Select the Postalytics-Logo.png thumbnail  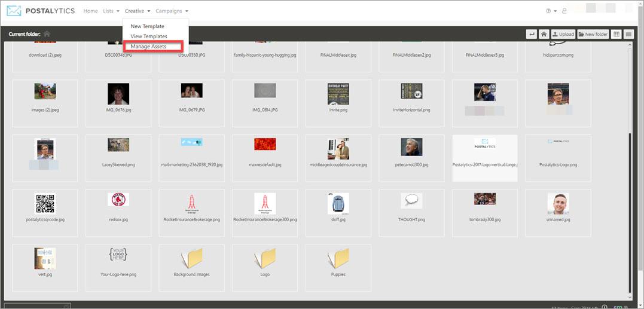[x=558, y=141]
